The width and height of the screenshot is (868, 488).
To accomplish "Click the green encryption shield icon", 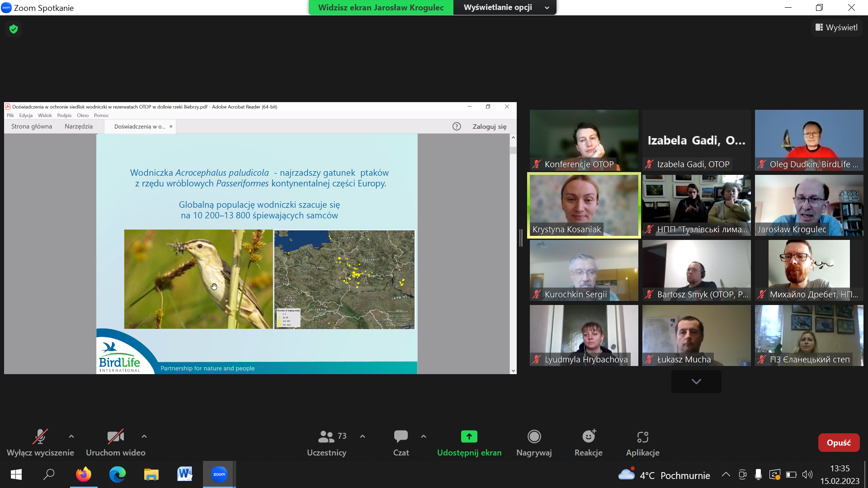I will 14,29.
